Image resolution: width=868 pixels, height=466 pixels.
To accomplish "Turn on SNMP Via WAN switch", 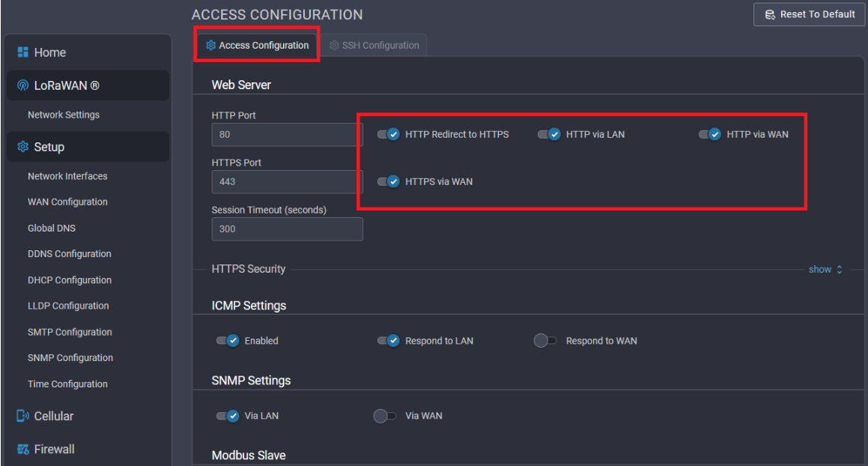I will coord(384,416).
